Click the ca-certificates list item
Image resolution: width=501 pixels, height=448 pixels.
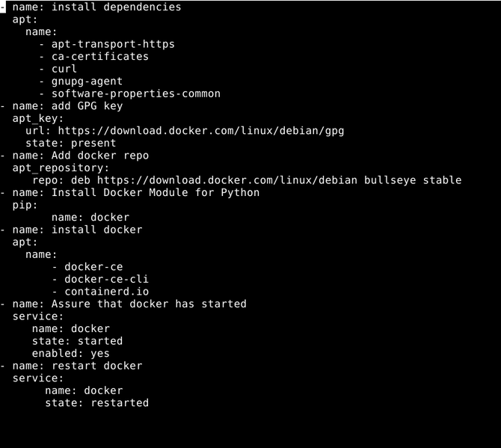tap(100, 57)
